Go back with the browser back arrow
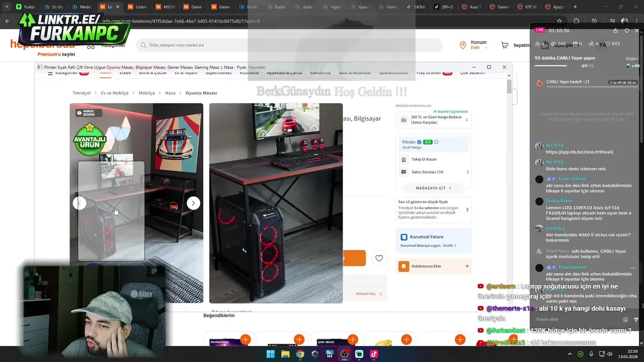 7,21
